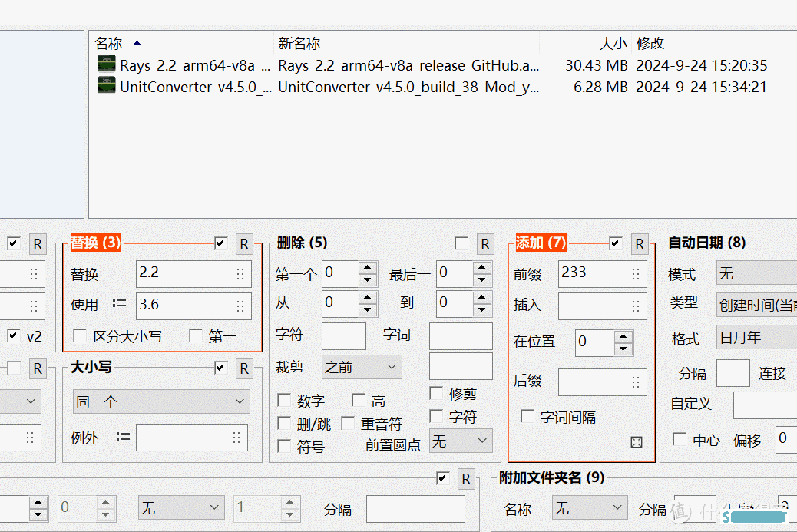Open the 同一个 case dropdown
The image size is (797, 532).
point(162,401)
